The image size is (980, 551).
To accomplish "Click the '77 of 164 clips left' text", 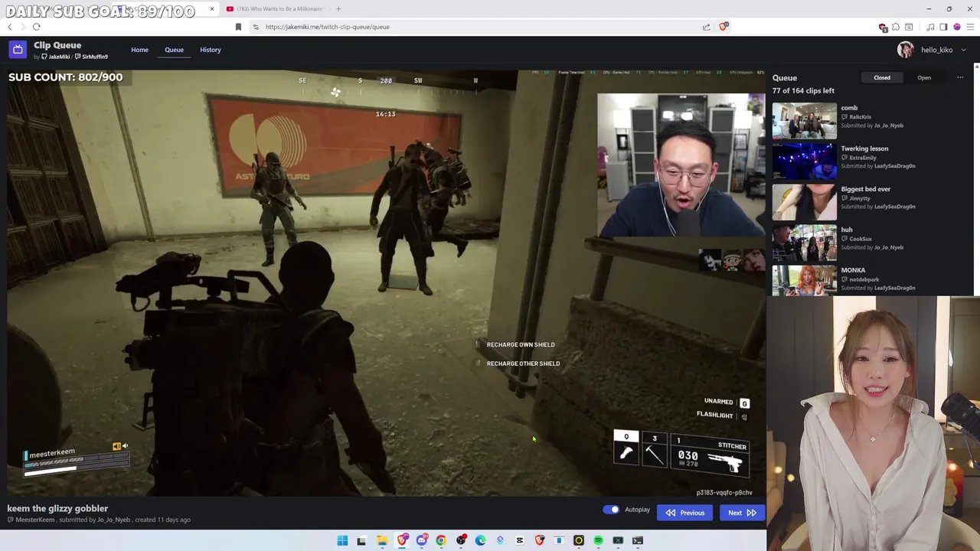I will (803, 91).
